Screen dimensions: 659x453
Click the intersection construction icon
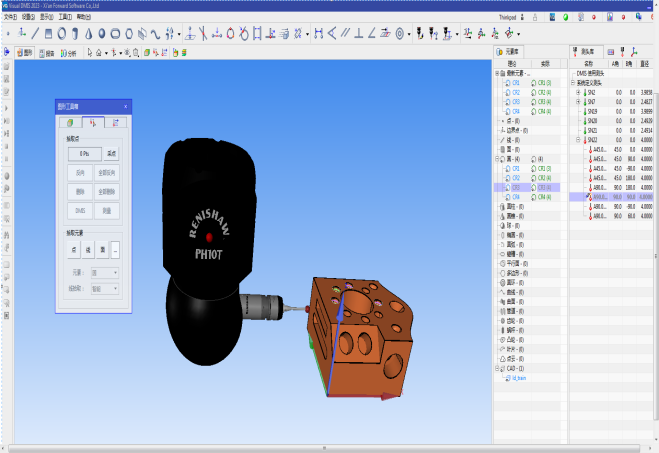click(x=203, y=34)
